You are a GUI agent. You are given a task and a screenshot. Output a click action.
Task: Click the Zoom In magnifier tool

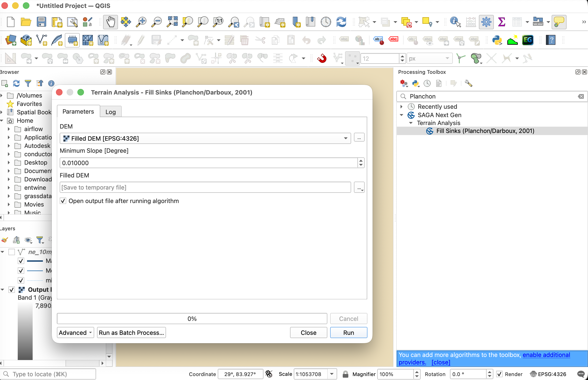[x=141, y=22]
